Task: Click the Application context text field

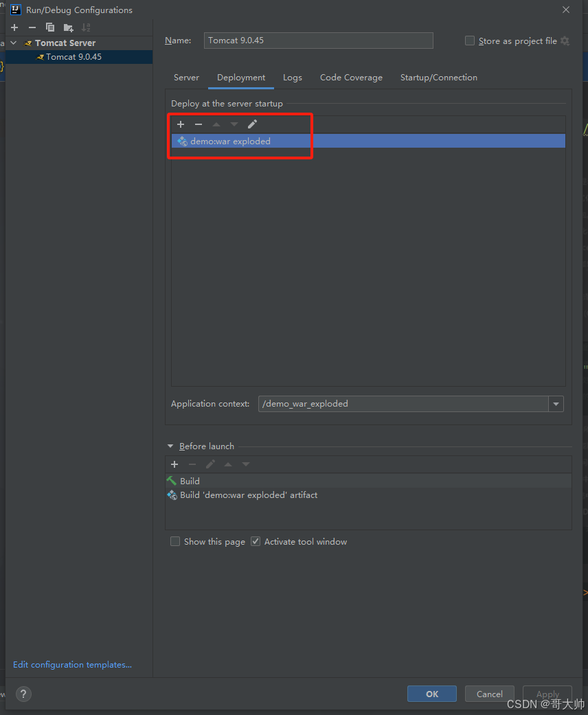Action: 403,404
